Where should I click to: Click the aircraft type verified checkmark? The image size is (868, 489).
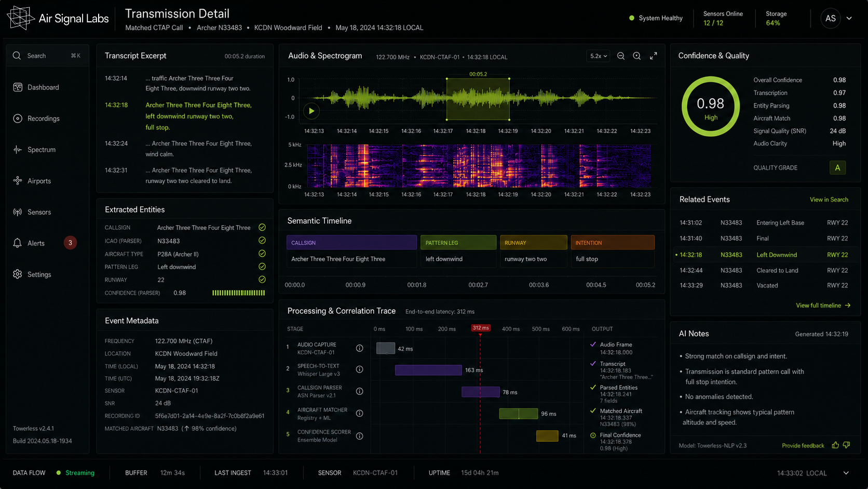point(262,254)
